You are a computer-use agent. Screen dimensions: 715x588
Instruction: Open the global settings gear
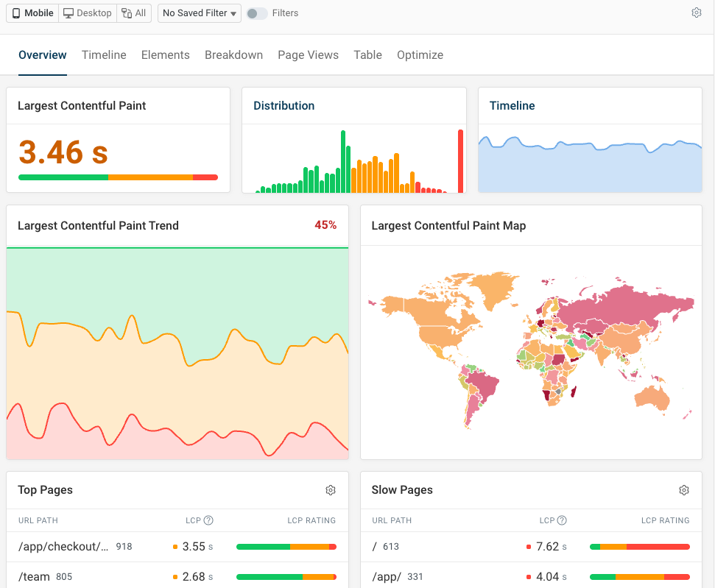tap(696, 13)
